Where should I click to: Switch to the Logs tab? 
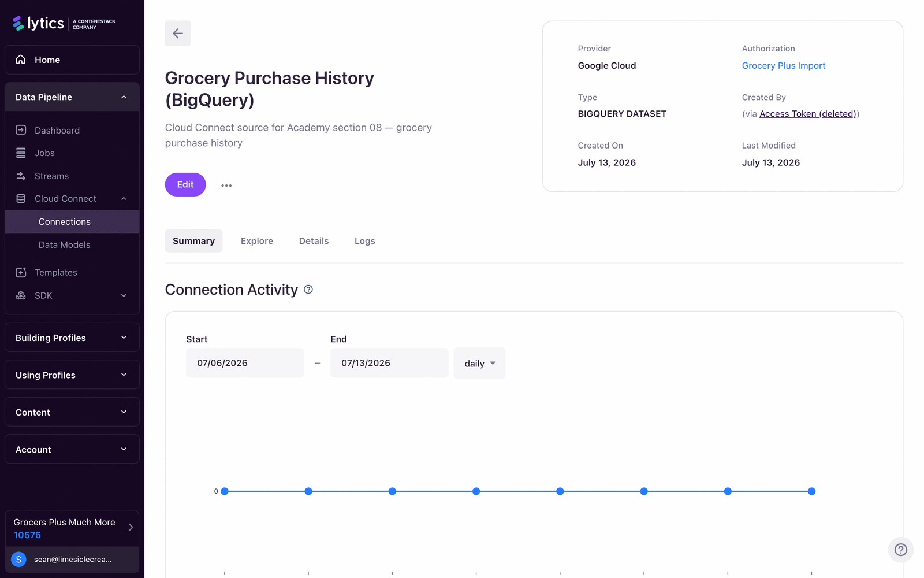tap(365, 241)
